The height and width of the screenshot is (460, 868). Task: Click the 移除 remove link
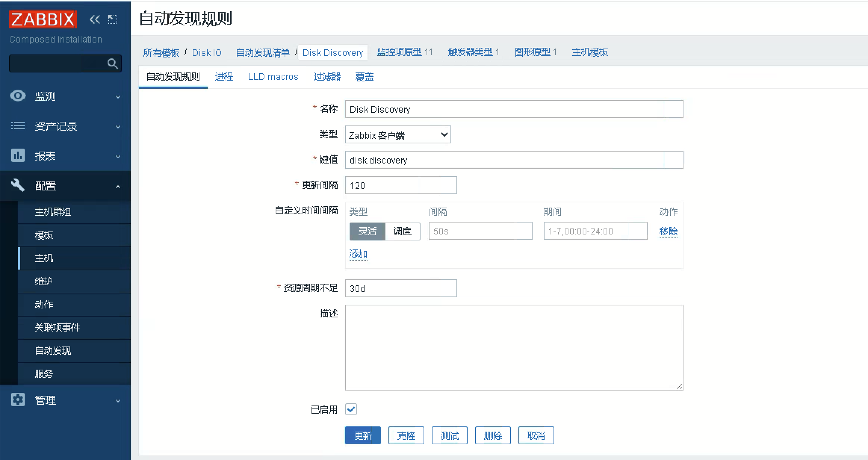(668, 231)
